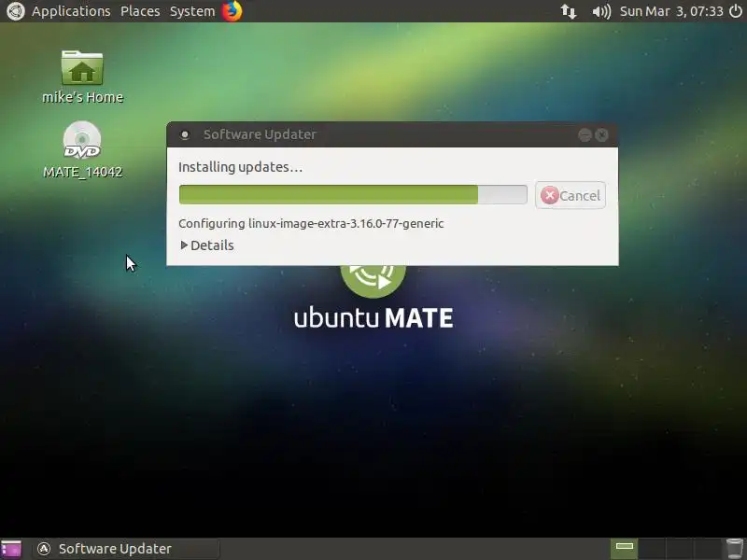This screenshot has width=747, height=560.
Task: Open the network connections indicator
Action: [568, 11]
